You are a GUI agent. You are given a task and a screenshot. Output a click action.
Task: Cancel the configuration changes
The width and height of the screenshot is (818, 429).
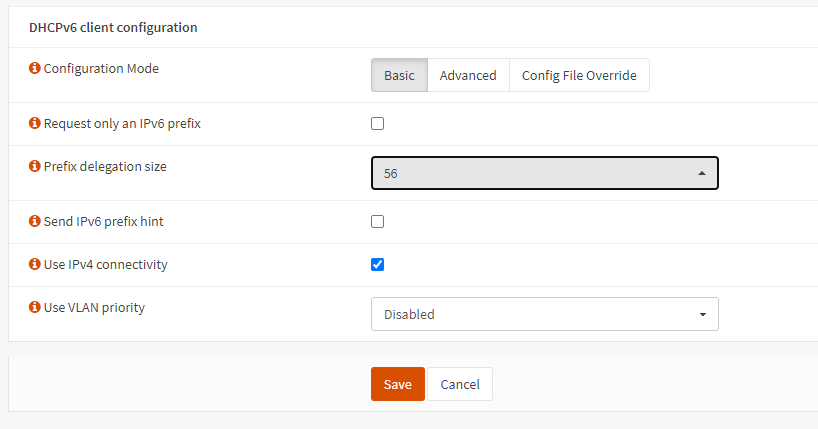460,384
